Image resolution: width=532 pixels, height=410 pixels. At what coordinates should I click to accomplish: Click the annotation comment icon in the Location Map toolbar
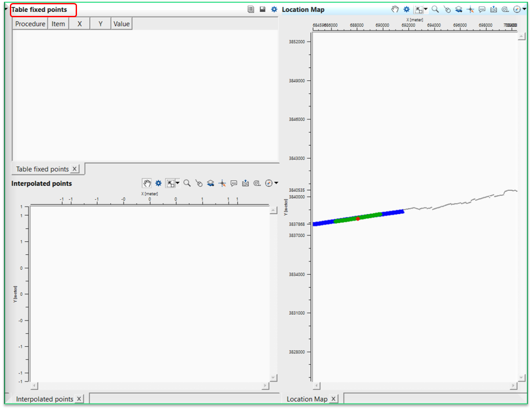point(482,9)
